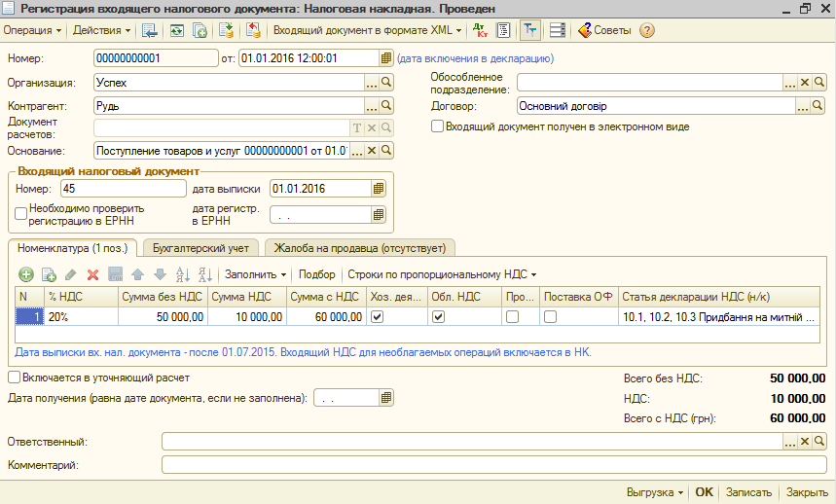The width and height of the screenshot is (836, 504).
Task: Click the Дт/Кт postings icon
Action: [481, 30]
